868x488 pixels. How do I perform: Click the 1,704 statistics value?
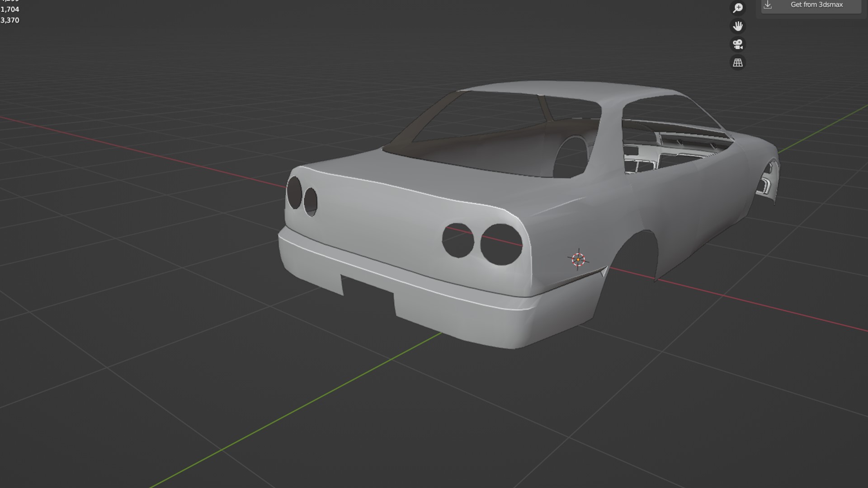pyautogui.click(x=10, y=9)
